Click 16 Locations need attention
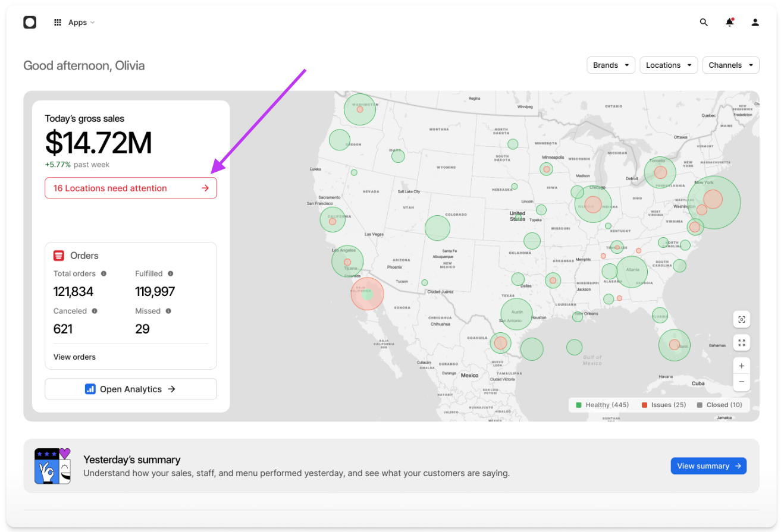784x532 pixels. [131, 188]
